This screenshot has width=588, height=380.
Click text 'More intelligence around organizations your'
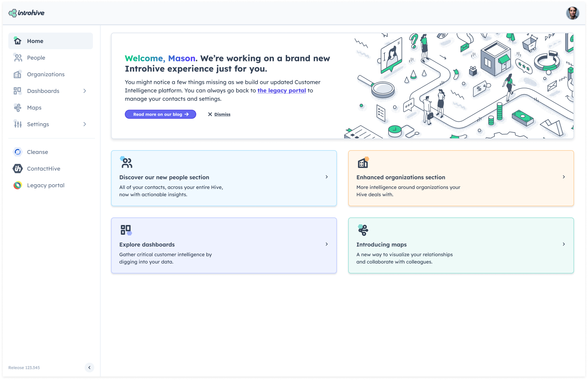coord(408,187)
